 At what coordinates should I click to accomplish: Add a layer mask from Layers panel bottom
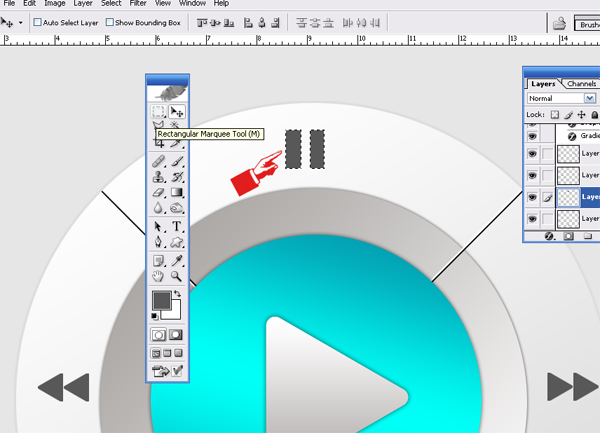[x=569, y=236]
